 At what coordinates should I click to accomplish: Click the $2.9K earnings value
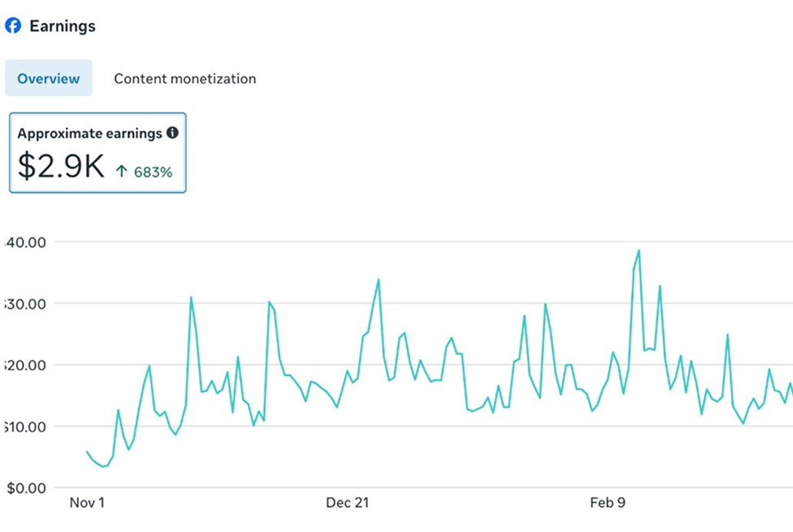coord(60,166)
